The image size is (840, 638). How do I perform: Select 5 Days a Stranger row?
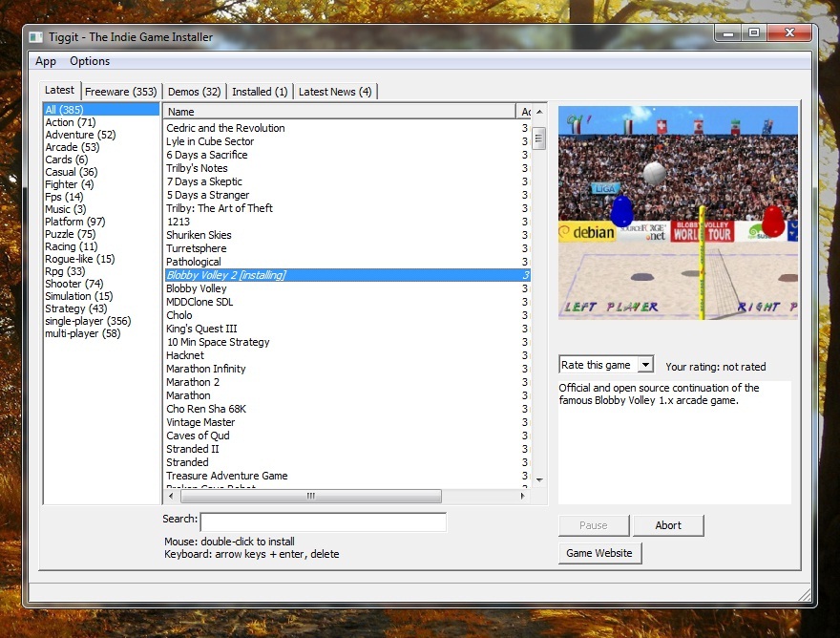(347, 195)
